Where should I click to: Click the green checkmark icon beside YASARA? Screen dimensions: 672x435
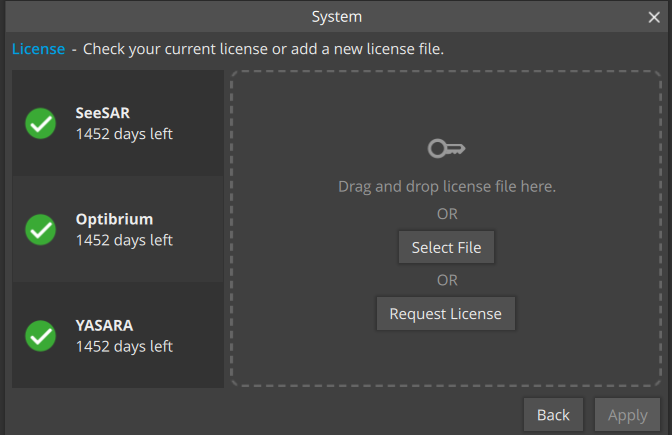40,335
